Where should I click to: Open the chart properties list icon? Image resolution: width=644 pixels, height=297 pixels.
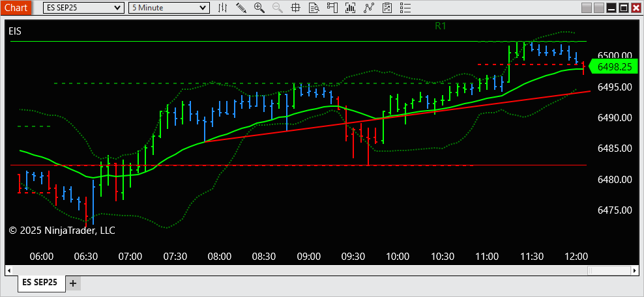click(x=405, y=7)
